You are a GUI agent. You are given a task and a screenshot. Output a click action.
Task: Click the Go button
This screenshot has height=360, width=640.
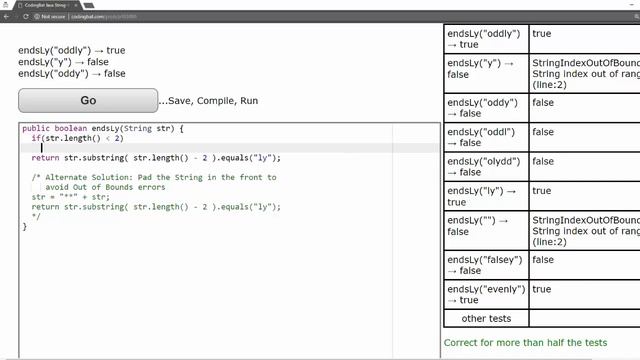(x=88, y=100)
